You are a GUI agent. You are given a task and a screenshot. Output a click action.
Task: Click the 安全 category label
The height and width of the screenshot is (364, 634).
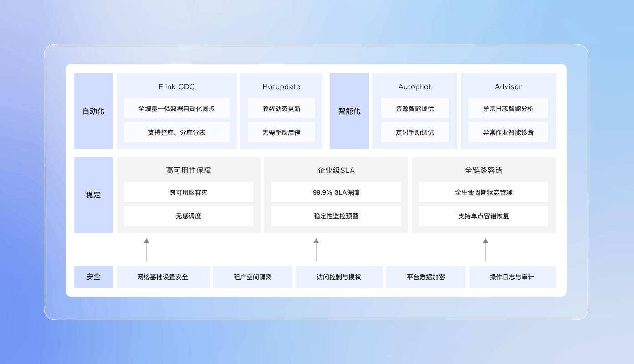(x=93, y=277)
